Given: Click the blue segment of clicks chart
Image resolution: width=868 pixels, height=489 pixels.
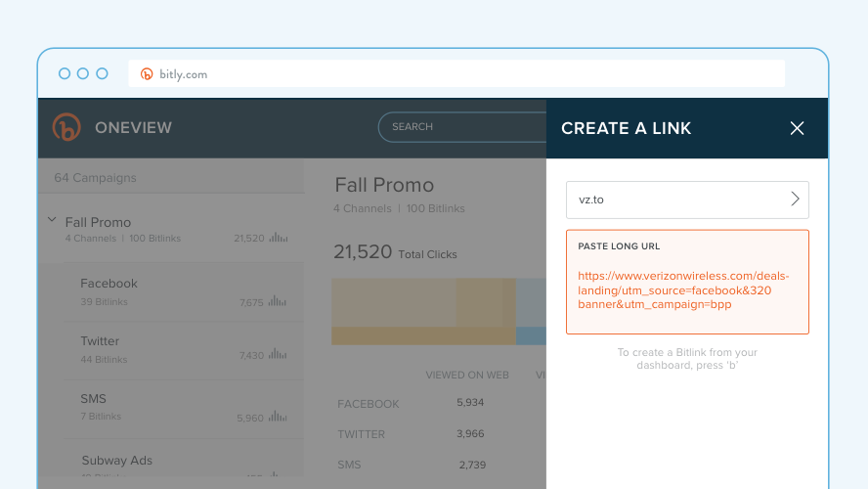Looking at the screenshot, I should click(531, 311).
